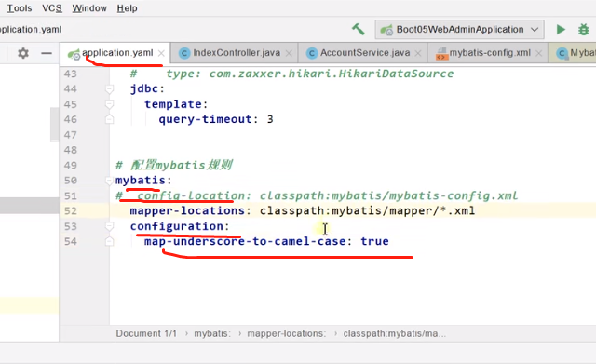Click line number 52 in gutter

(71, 211)
